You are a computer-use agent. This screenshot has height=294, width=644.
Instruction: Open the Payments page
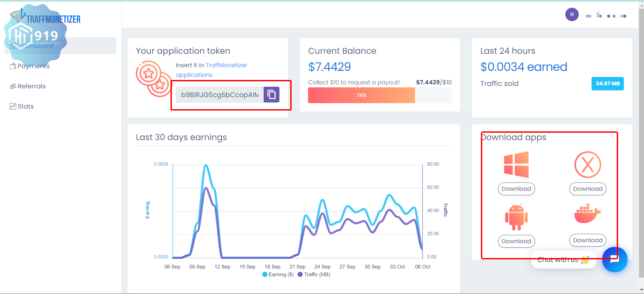point(34,66)
